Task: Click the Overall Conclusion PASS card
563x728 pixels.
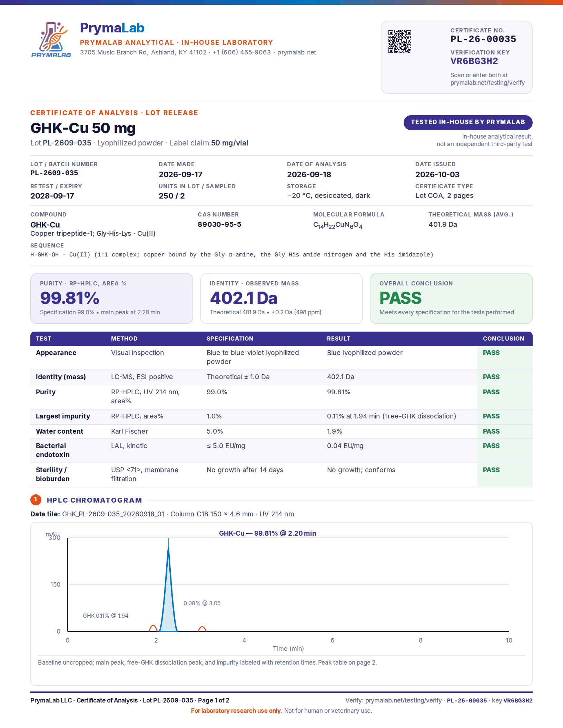Action: point(451,299)
